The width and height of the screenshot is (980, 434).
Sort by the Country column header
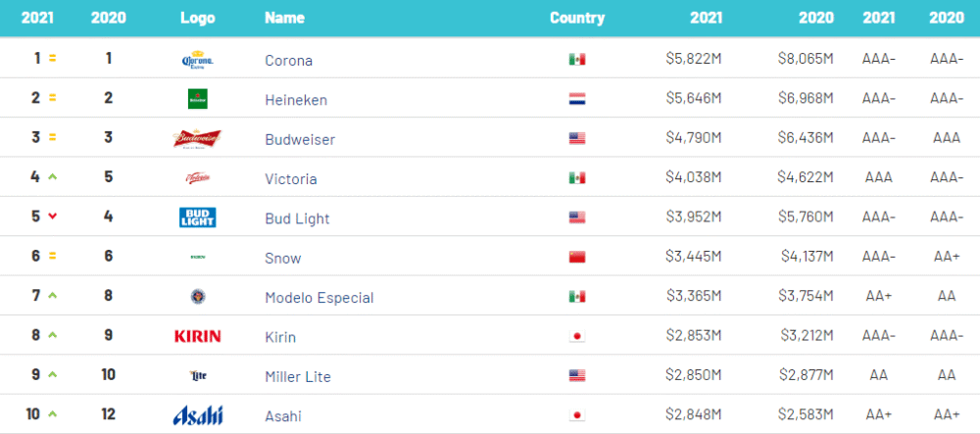[x=577, y=18]
